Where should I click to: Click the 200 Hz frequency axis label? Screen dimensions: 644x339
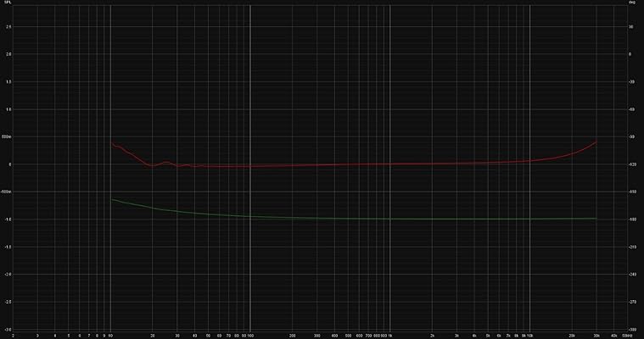tap(293, 336)
